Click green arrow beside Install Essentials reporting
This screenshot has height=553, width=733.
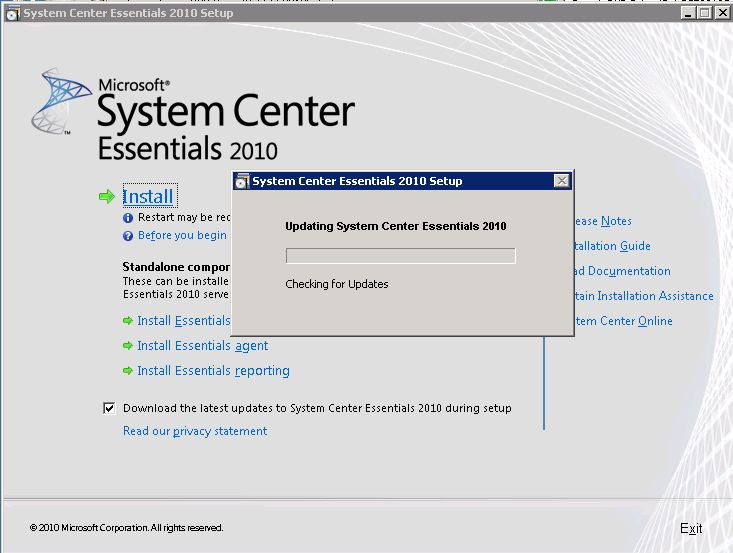[x=128, y=371]
